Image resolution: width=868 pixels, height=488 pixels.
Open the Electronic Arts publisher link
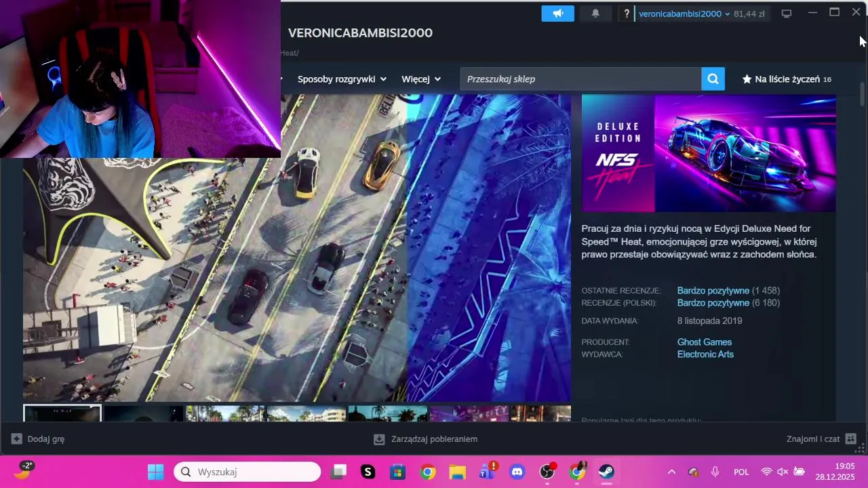click(x=705, y=354)
